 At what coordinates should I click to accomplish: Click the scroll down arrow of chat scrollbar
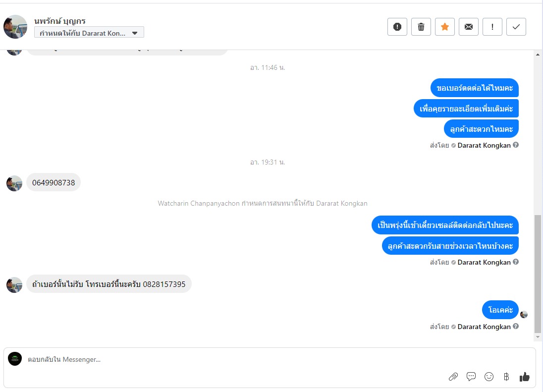click(x=538, y=337)
